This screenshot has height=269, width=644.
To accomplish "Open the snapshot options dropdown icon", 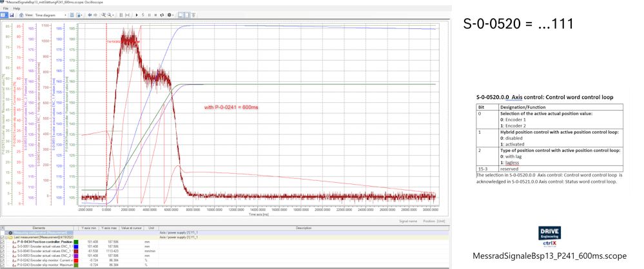I will click(x=79, y=15).
